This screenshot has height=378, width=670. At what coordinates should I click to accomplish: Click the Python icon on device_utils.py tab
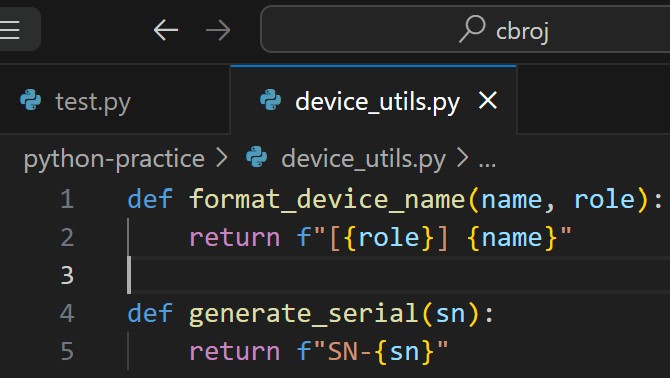[271, 100]
